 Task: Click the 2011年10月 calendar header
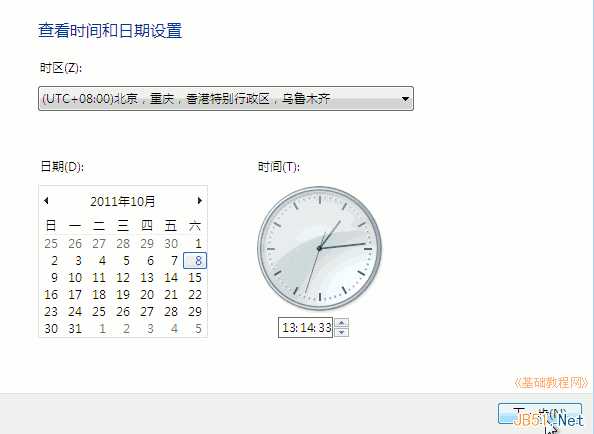(x=123, y=201)
